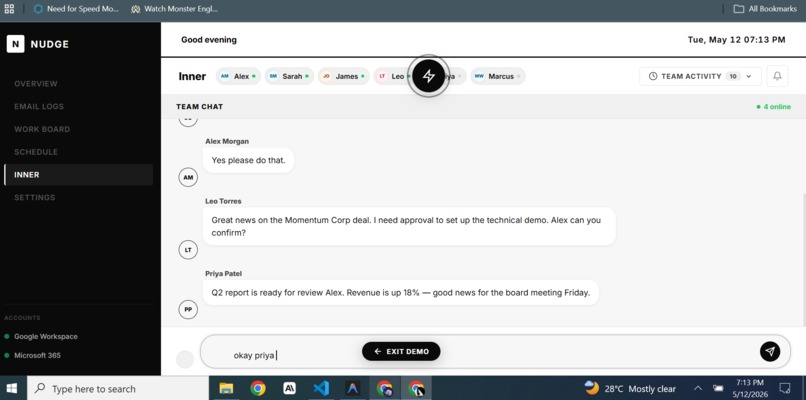
Task: Open Windows Start menu
Action: coord(12,388)
